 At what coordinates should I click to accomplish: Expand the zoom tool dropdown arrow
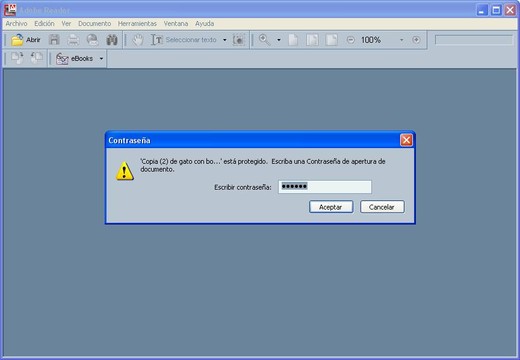279,40
